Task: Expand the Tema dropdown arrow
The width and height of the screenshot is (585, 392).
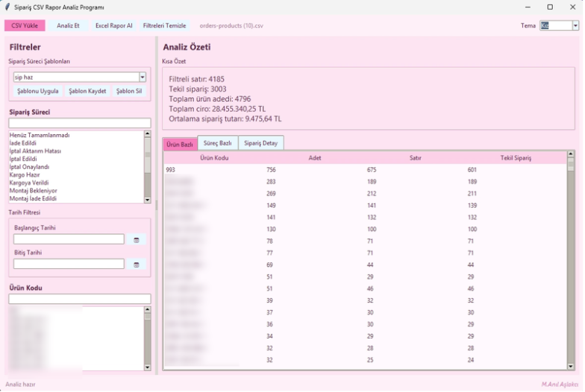Action: pyautogui.click(x=575, y=25)
